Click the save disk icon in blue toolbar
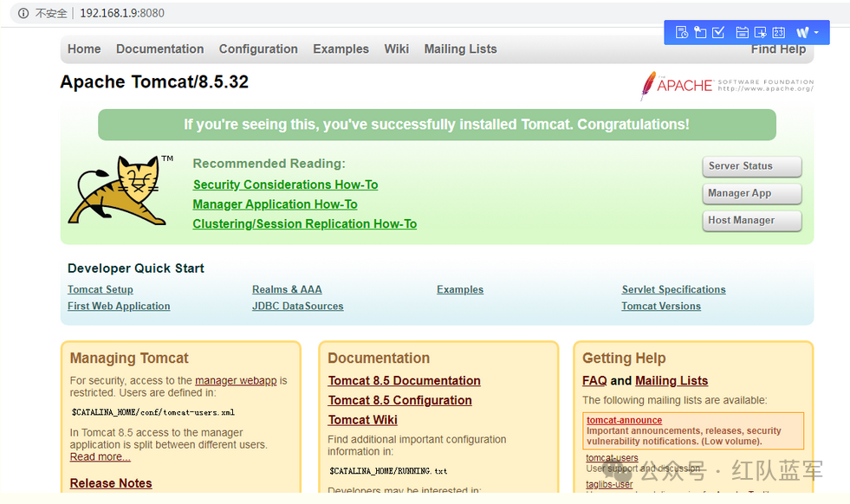 (x=742, y=33)
